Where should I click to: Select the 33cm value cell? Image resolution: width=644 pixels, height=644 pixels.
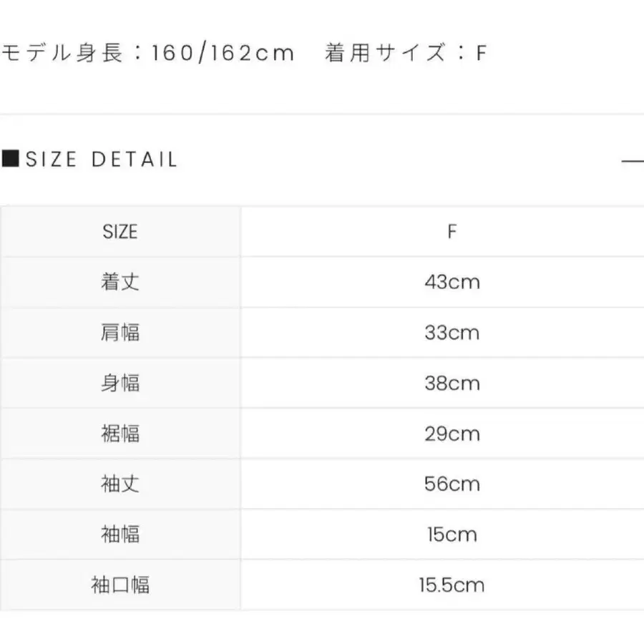(452, 333)
